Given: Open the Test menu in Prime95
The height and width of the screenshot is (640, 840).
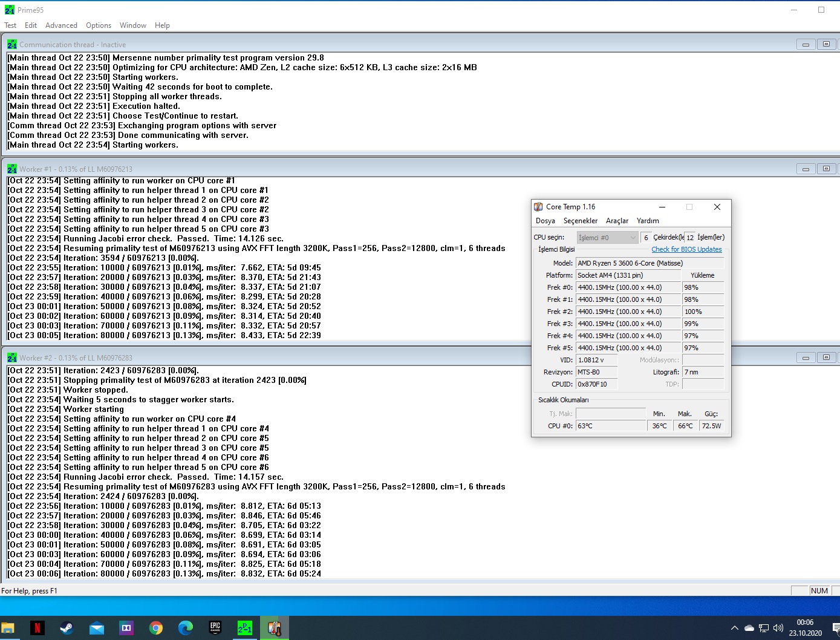Looking at the screenshot, I should point(10,25).
